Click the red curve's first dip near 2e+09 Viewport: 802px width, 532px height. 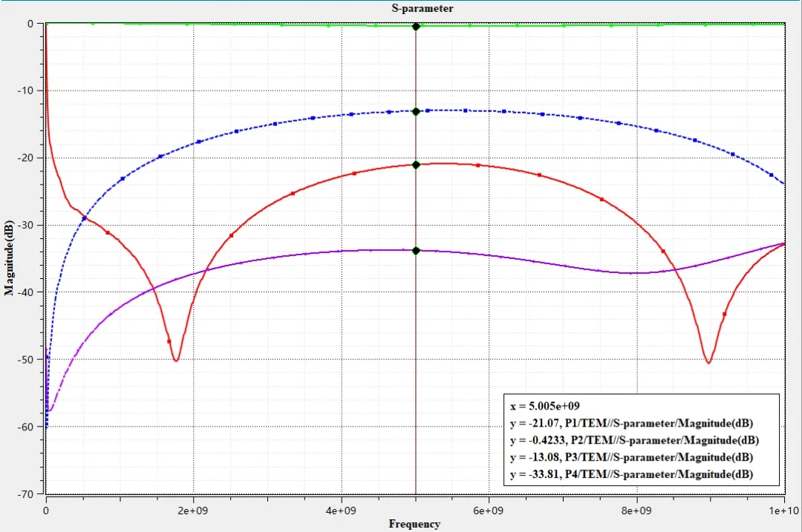click(176, 361)
